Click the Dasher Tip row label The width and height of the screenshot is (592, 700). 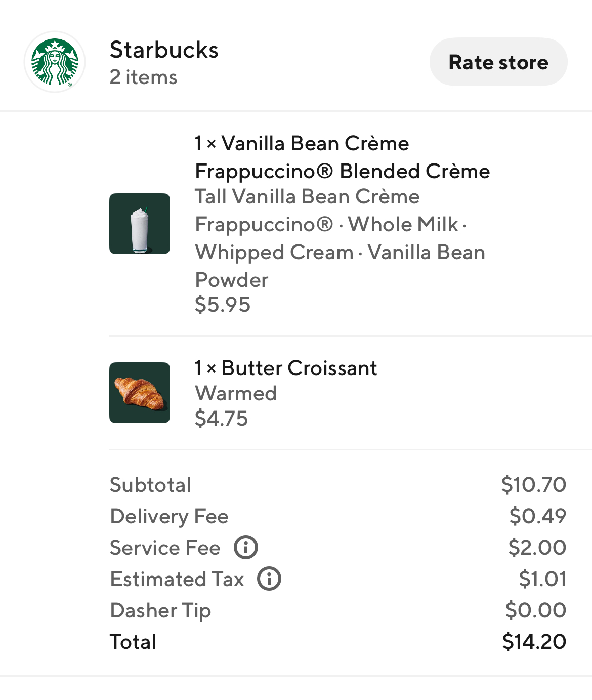(160, 610)
